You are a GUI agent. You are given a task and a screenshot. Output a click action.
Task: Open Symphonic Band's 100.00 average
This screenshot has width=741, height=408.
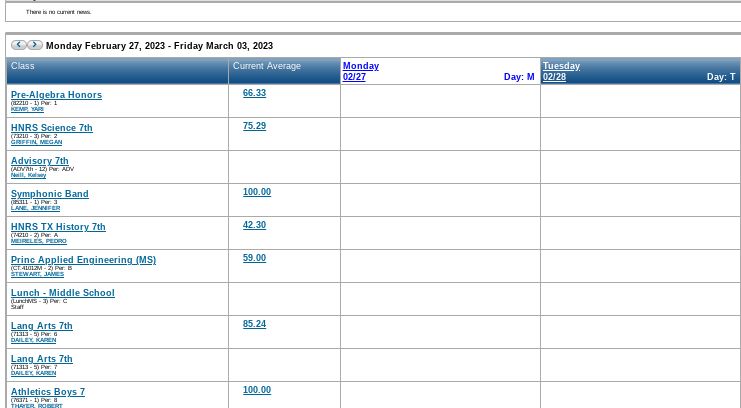257,192
